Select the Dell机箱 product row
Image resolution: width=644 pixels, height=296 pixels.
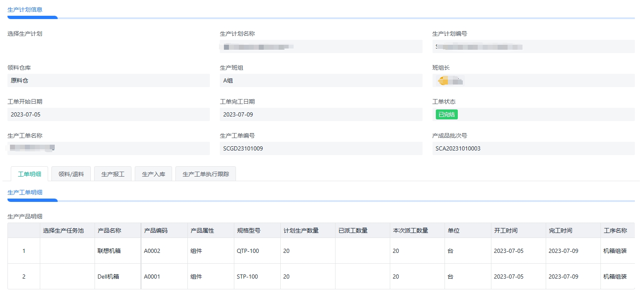(108, 277)
